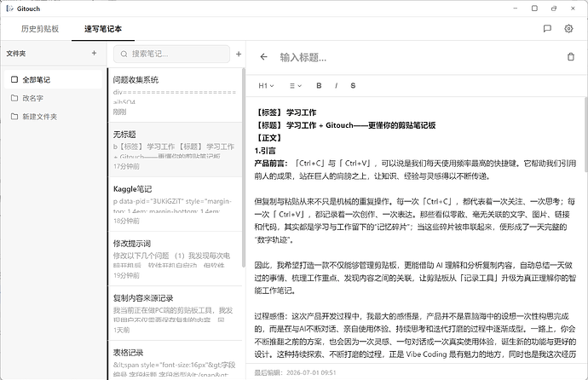The image size is (588, 380).
Task: Click the 【标签】学习工作 line in the editor
Action: pyautogui.click(x=285, y=112)
